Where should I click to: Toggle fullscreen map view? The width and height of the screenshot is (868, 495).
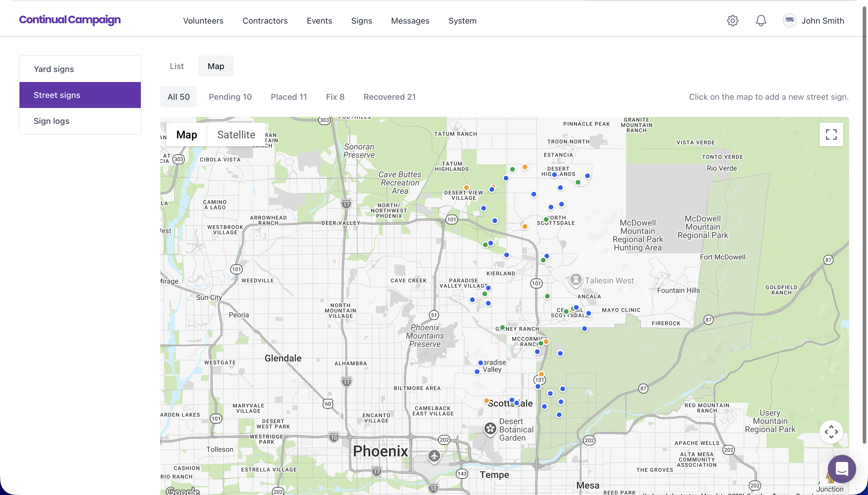click(x=831, y=135)
